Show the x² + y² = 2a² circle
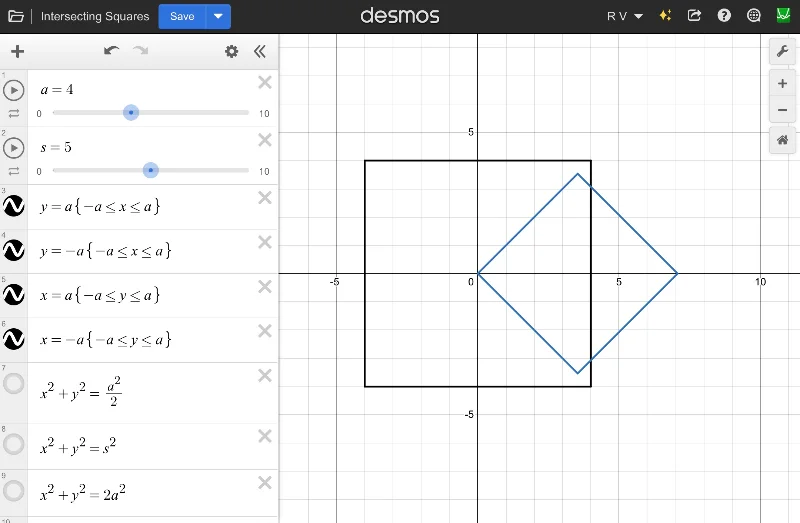 14,490
